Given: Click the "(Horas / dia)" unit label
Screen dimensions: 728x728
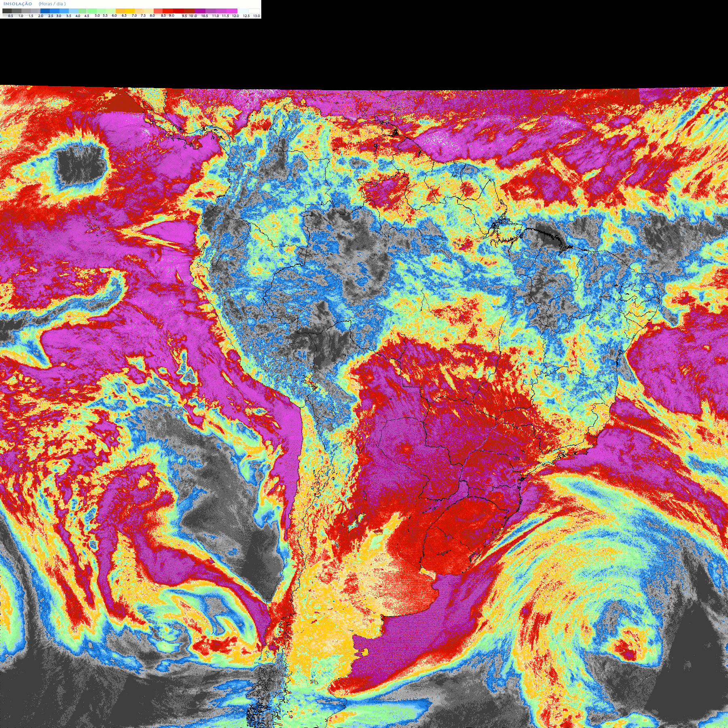Looking at the screenshot, I should [52, 4].
